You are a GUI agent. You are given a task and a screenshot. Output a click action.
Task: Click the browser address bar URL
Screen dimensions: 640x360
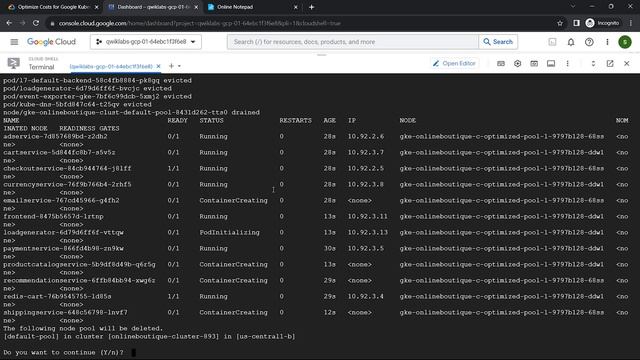pyautogui.click(x=200, y=23)
